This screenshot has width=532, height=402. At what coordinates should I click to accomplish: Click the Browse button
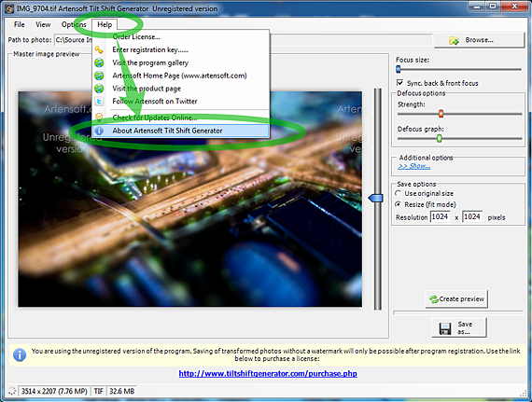[479, 40]
